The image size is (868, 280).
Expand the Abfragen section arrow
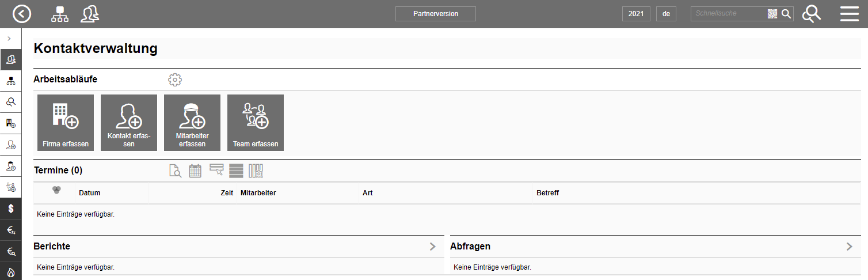(849, 247)
